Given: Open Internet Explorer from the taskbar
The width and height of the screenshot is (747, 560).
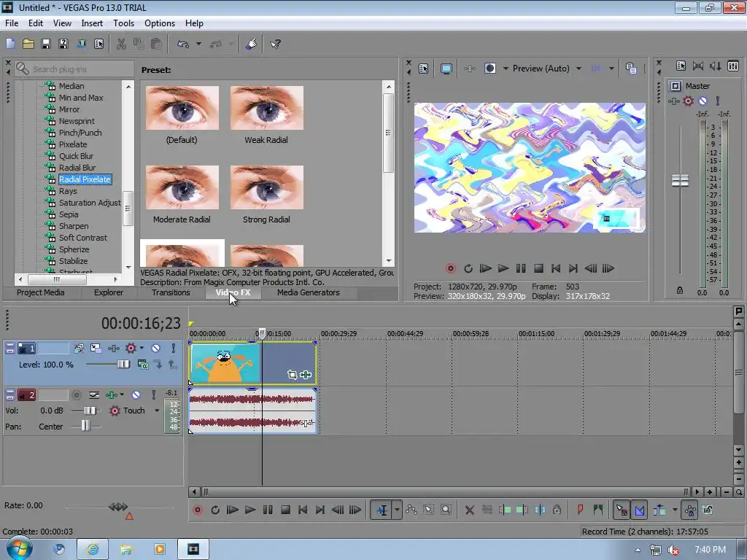Looking at the screenshot, I should [93, 550].
